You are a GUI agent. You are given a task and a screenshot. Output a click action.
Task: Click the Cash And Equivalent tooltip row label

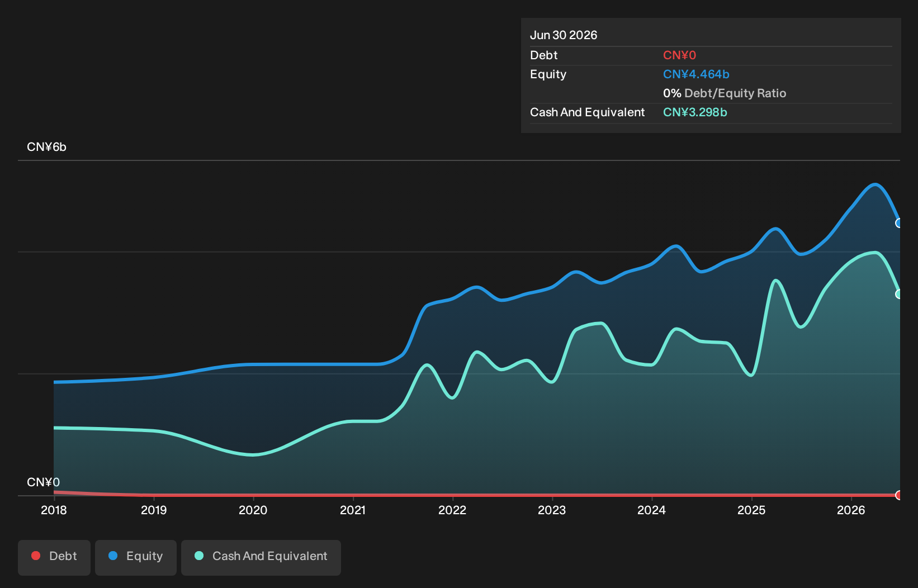click(x=587, y=112)
